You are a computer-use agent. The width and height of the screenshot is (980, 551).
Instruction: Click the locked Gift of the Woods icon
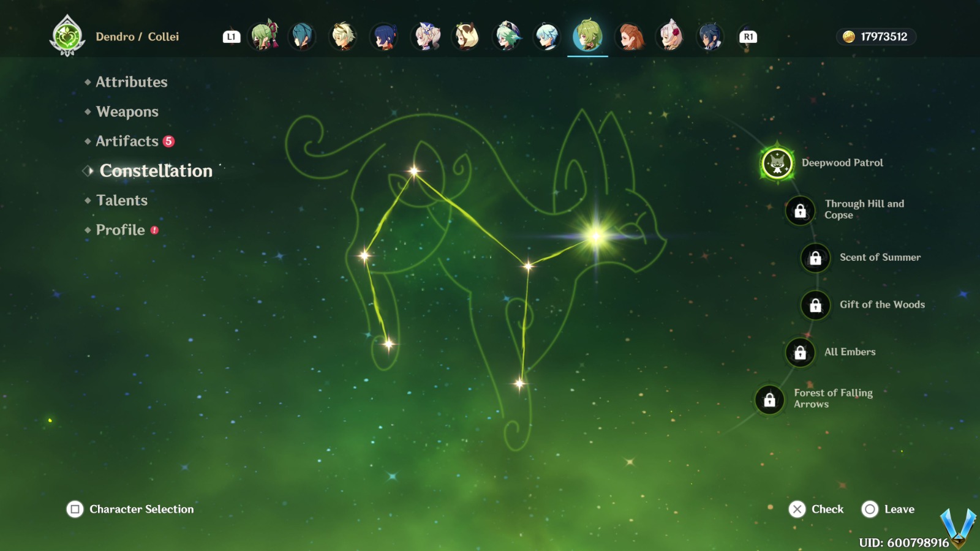[x=815, y=305]
